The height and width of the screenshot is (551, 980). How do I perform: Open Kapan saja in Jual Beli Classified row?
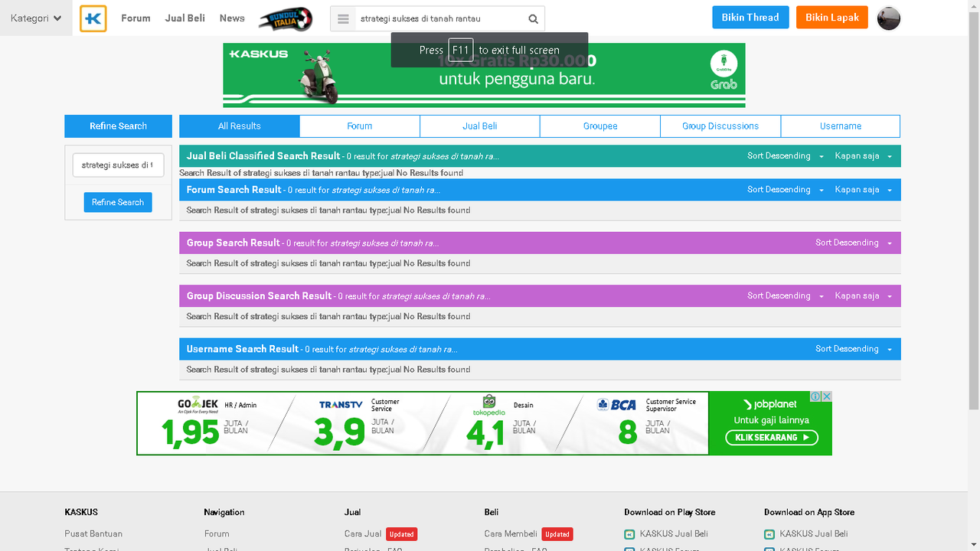[864, 156]
